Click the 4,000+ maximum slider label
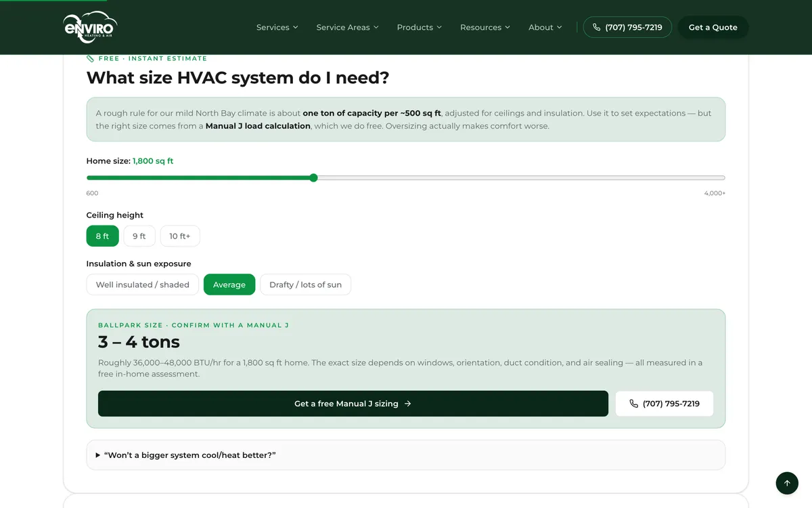The image size is (812, 508). click(715, 194)
